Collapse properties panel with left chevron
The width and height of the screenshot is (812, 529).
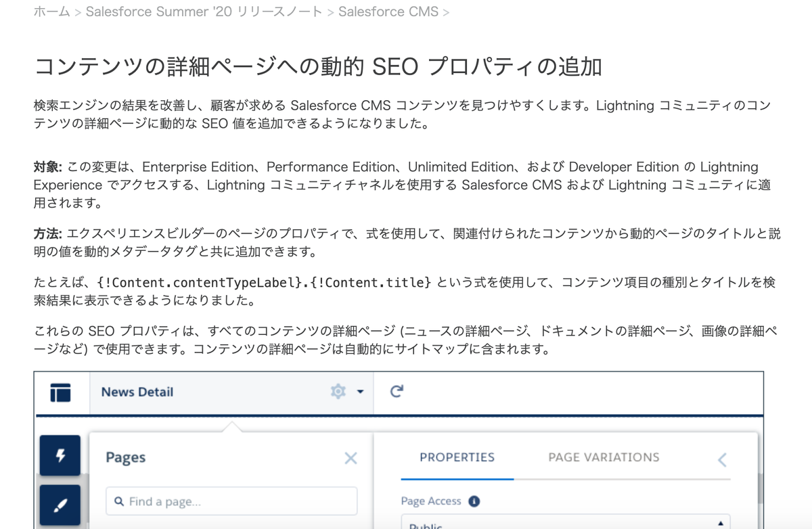tap(722, 460)
